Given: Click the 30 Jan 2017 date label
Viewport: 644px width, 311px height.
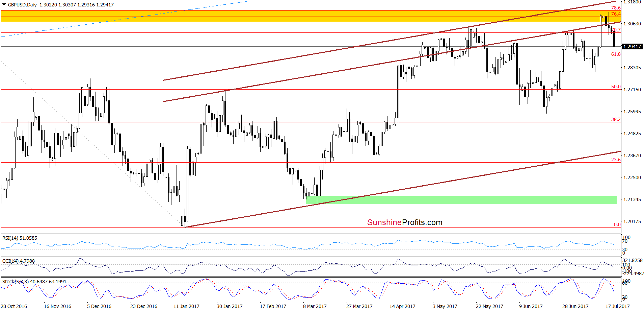Looking at the screenshot, I should [230, 306].
